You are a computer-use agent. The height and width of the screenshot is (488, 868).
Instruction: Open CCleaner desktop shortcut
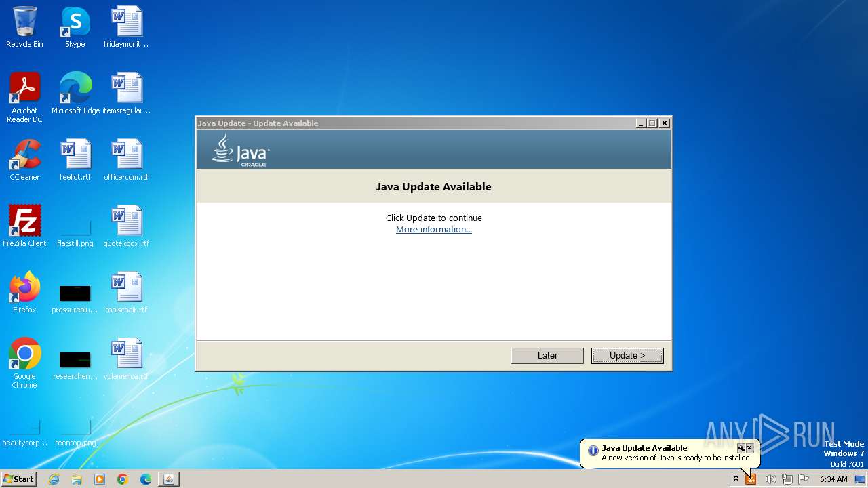pyautogui.click(x=24, y=160)
